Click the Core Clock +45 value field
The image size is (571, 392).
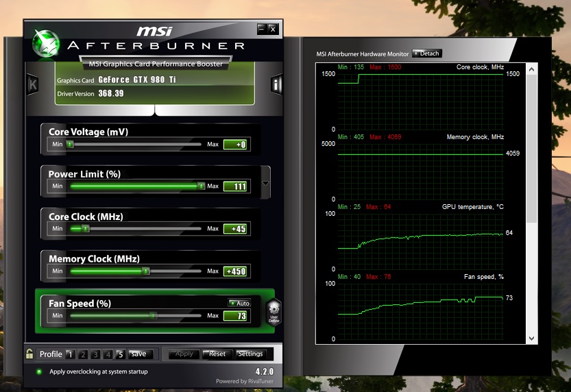pos(235,229)
